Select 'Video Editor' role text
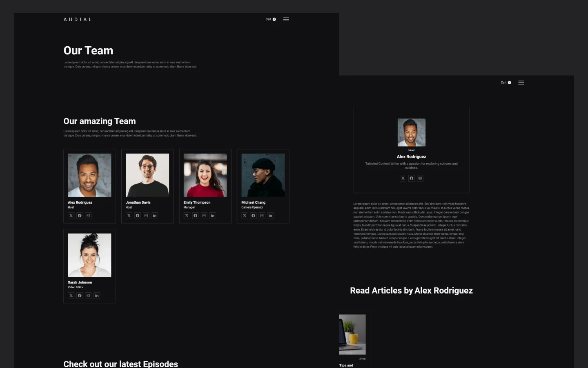 tap(76, 287)
